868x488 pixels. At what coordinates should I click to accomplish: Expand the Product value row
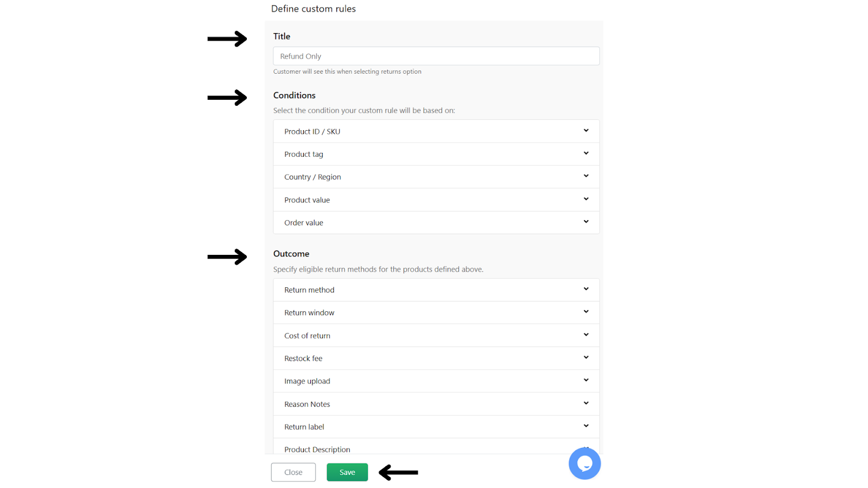tap(436, 200)
